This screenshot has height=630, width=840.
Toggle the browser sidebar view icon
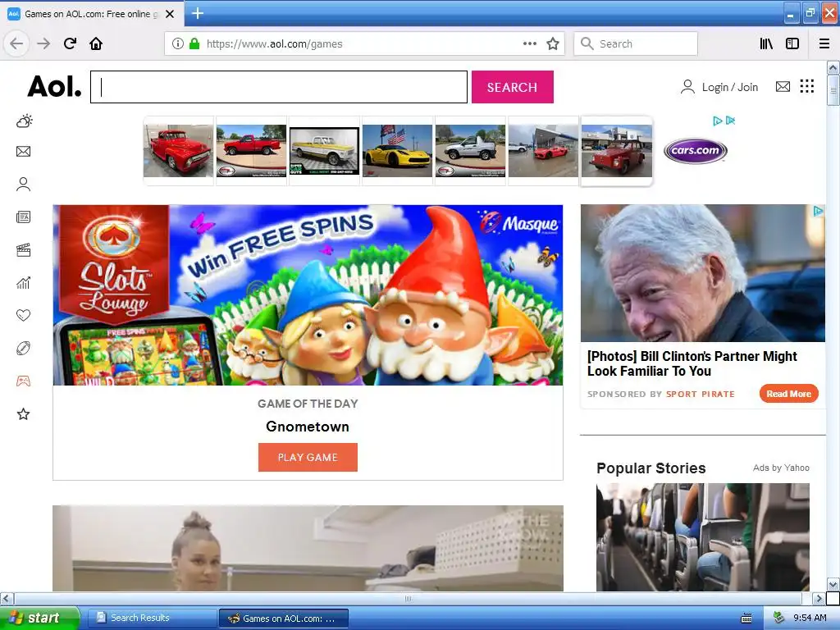[792, 43]
